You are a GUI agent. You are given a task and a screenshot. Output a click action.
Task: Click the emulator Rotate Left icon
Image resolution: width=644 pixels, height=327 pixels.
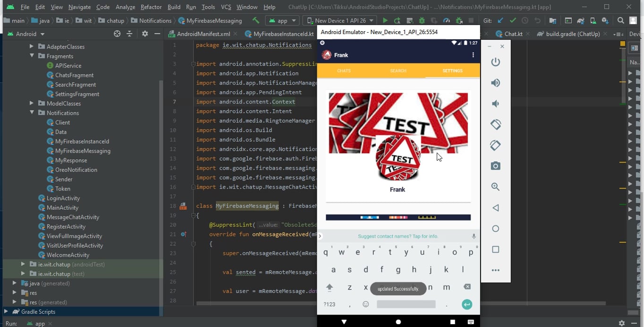495,124
